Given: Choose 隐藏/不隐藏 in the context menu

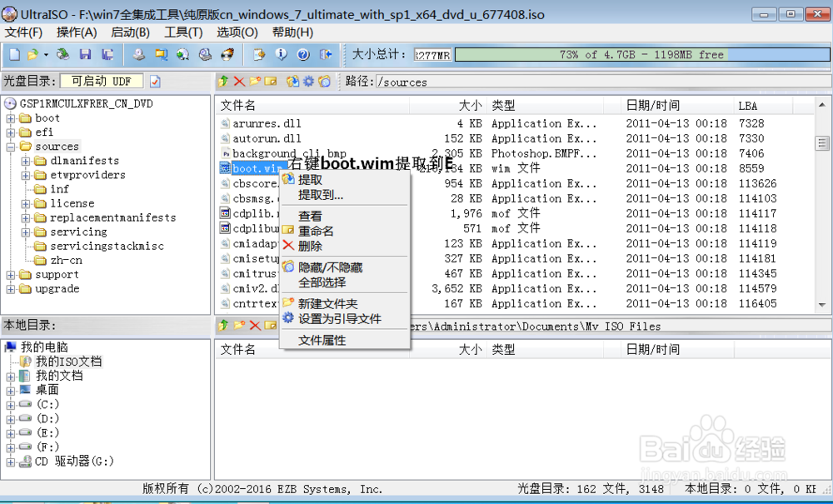Looking at the screenshot, I should click(344, 267).
